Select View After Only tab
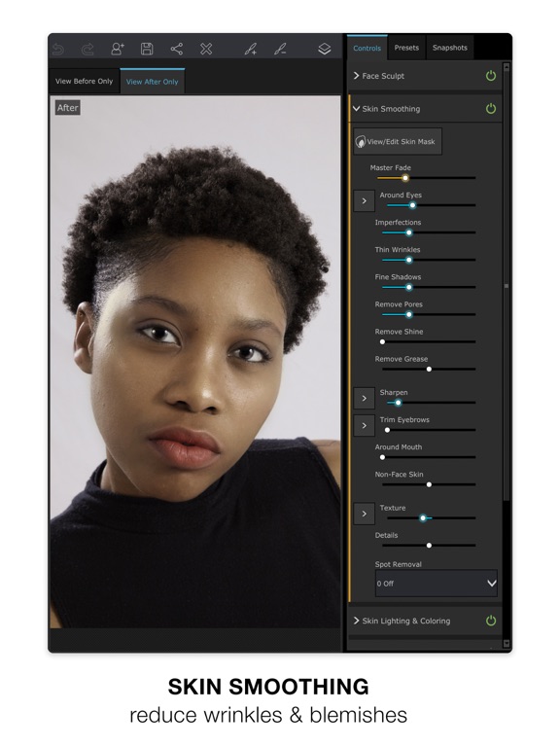 coord(153,82)
